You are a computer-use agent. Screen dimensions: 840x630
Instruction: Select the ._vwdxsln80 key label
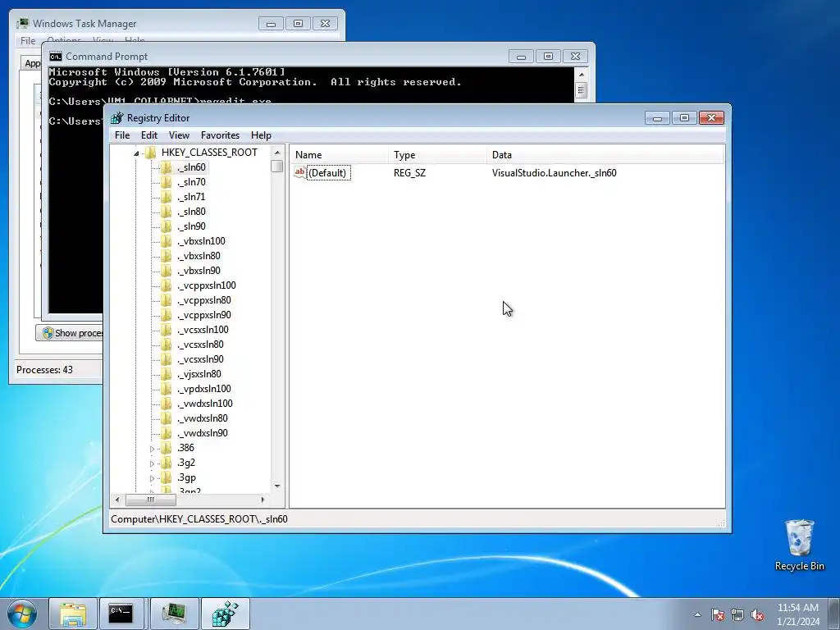point(203,418)
